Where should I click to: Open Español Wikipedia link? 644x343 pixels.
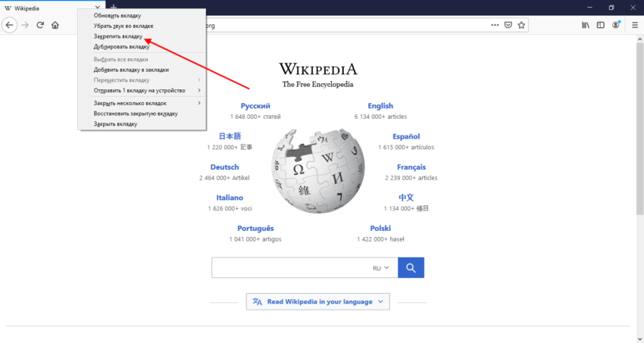click(406, 136)
